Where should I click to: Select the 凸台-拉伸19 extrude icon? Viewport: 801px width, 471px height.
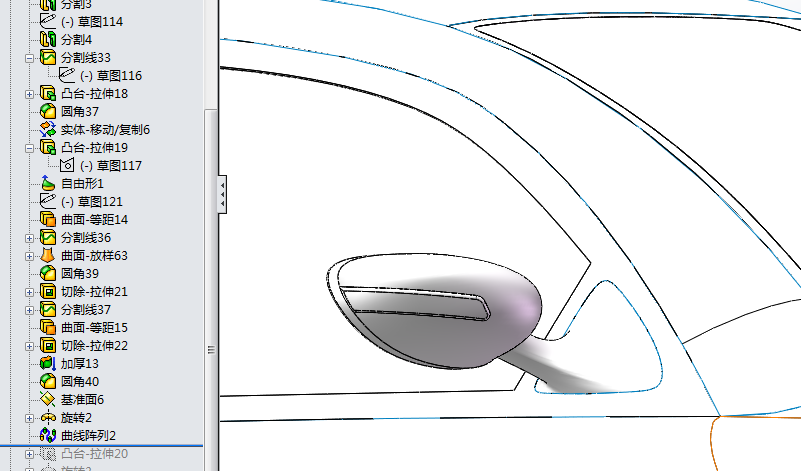coord(48,147)
